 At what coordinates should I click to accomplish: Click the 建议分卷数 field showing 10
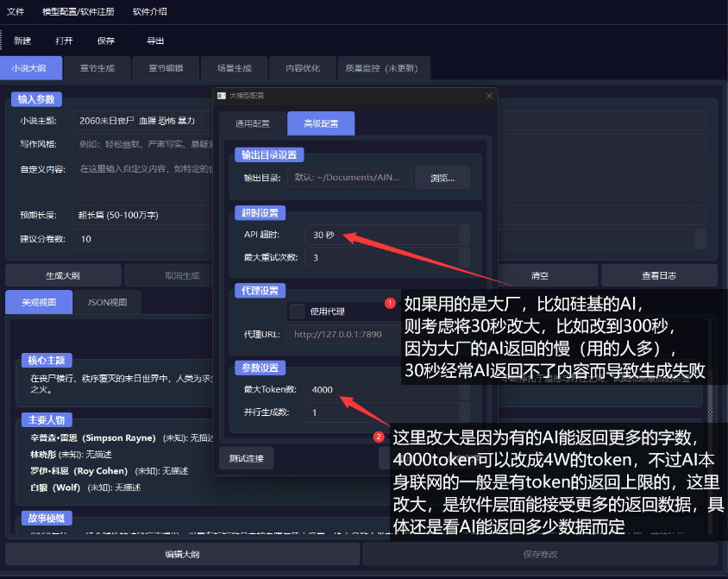[389, 239]
